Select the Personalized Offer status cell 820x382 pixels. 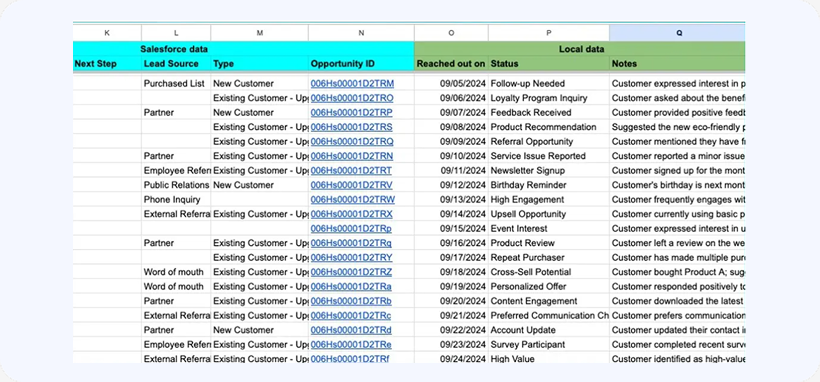549,286
